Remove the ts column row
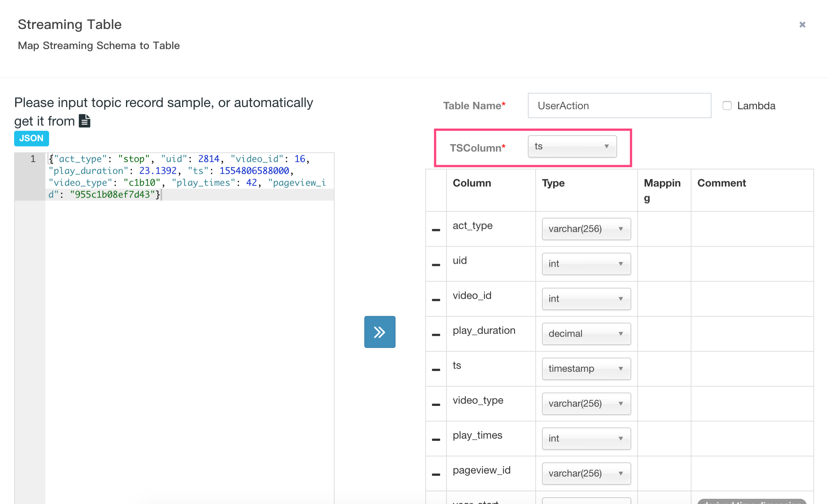The image size is (829, 504). pyautogui.click(x=436, y=370)
